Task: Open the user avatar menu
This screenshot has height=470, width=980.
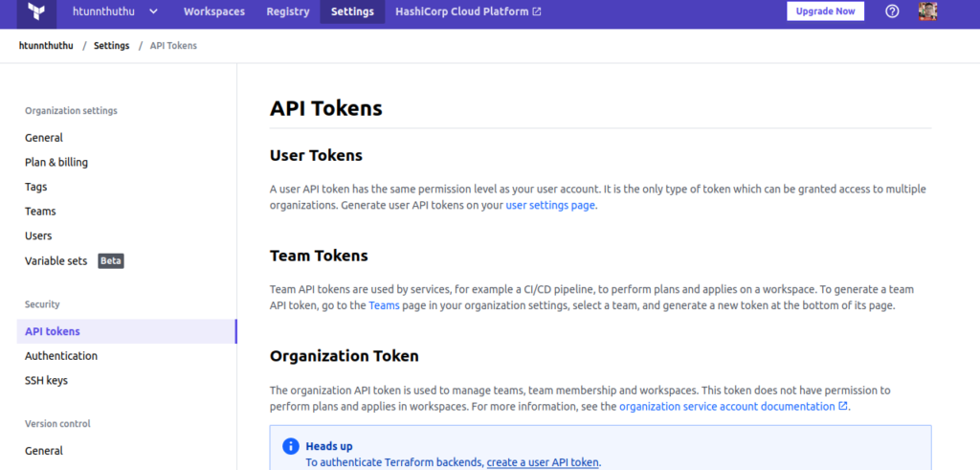Action: click(x=927, y=11)
